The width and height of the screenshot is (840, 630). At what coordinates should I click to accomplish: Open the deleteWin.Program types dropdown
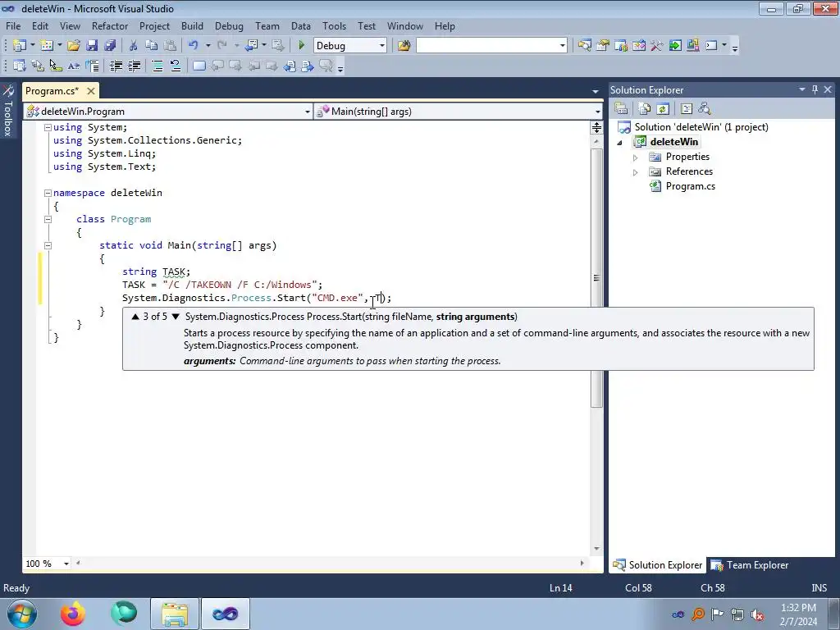point(307,112)
